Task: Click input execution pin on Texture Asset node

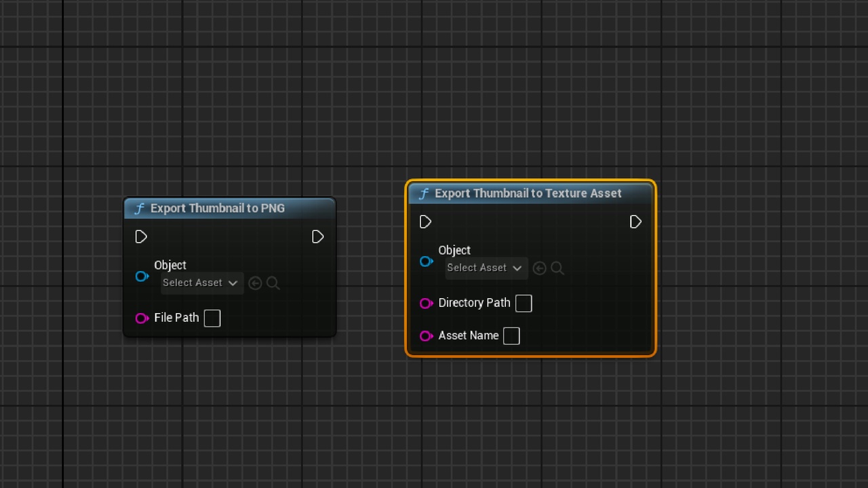Action: tap(425, 222)
